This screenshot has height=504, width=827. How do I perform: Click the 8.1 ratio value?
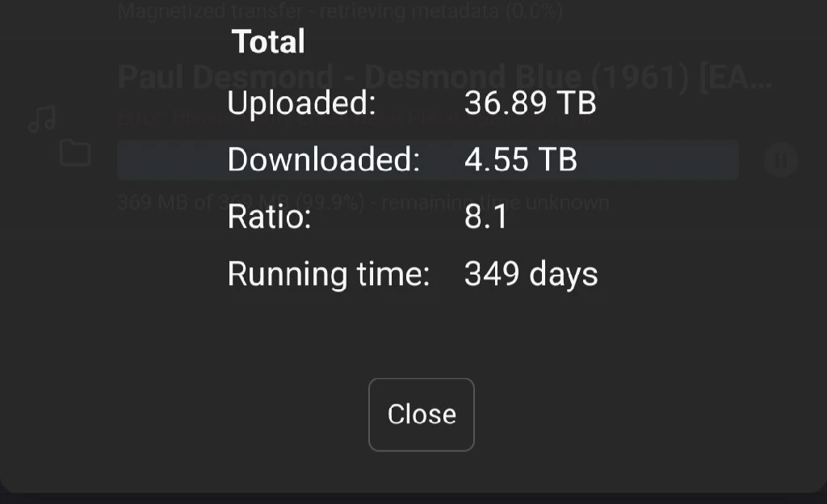click(x=485, y=216)
